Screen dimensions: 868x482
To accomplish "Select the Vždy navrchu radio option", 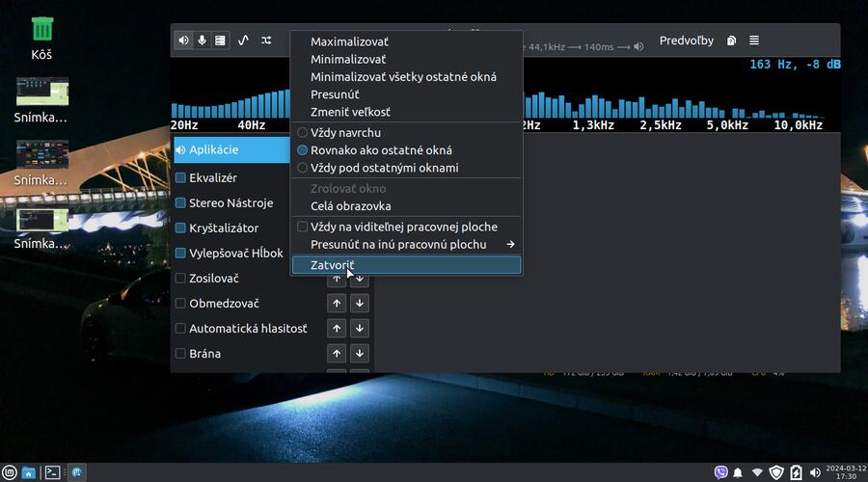I will [x=302, y=132].
